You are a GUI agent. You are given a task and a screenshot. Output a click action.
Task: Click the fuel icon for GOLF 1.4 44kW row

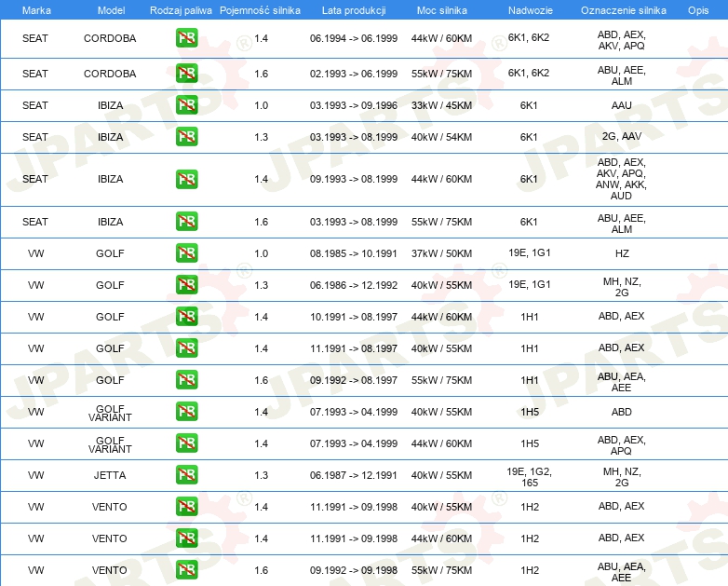(186, 317)
